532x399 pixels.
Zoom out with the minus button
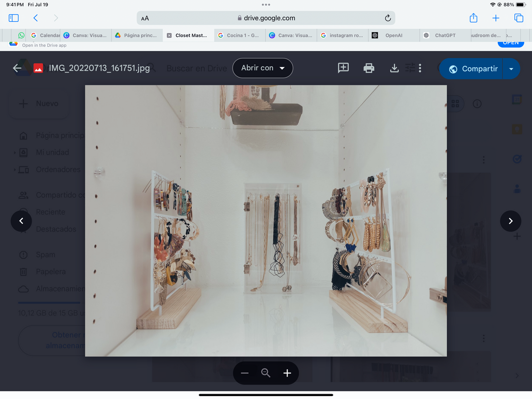[x=245, y=373]
